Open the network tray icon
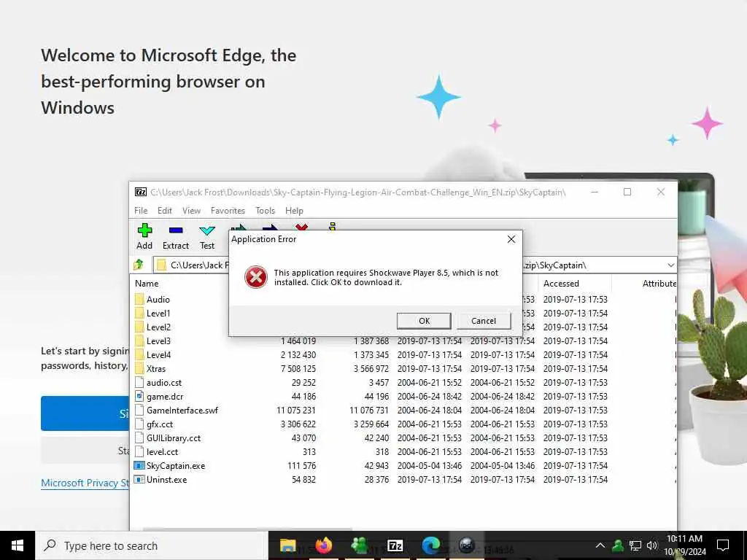 (x=635, y=545)
